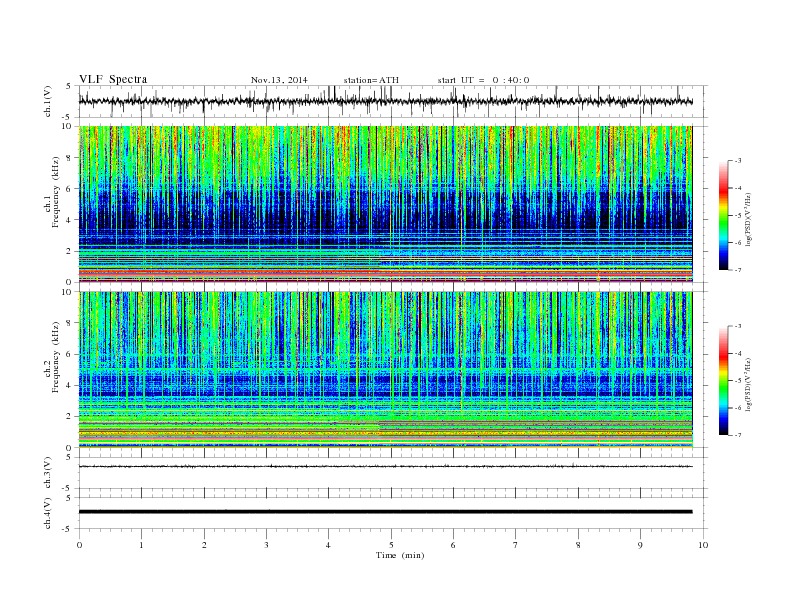792x612 pixels.
Task: Click the "-4" label on ch.2 color scale
Action: click(738, 353)
